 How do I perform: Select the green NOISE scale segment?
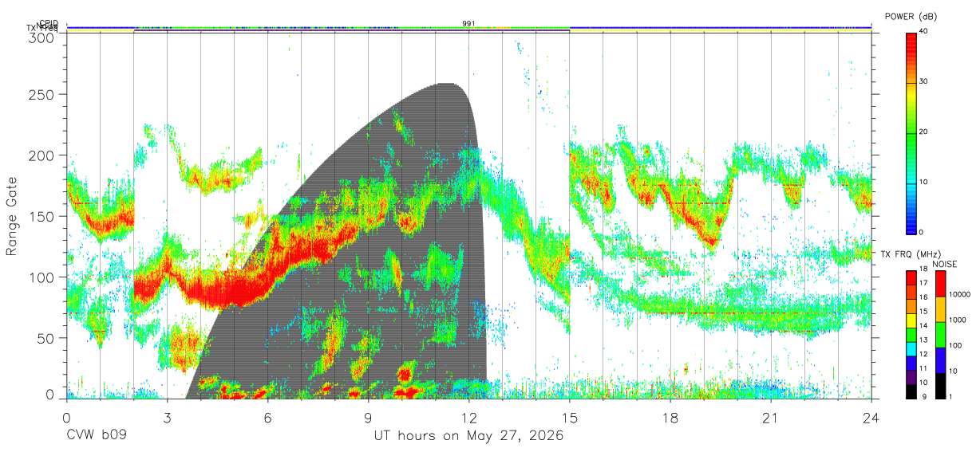pos(941,334)
